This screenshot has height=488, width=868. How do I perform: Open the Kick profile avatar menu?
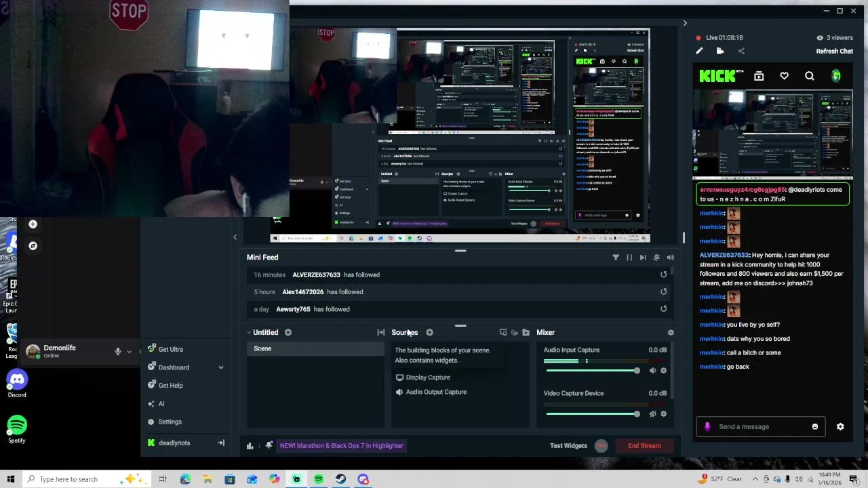[836, 77]
